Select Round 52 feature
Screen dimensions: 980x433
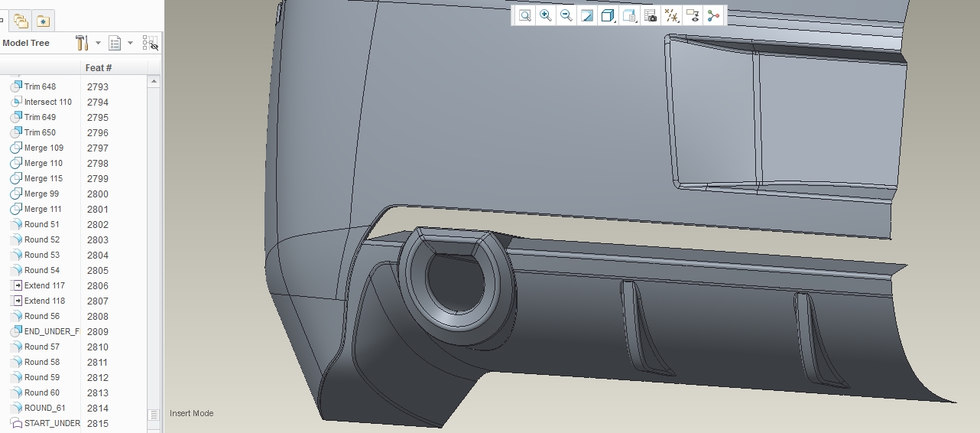[42, 239]
